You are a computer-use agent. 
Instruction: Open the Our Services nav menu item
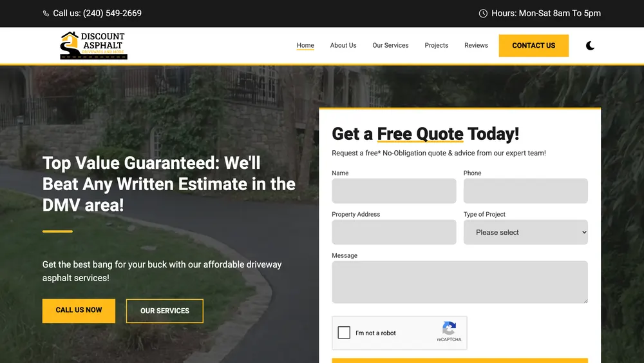(390, 45)
